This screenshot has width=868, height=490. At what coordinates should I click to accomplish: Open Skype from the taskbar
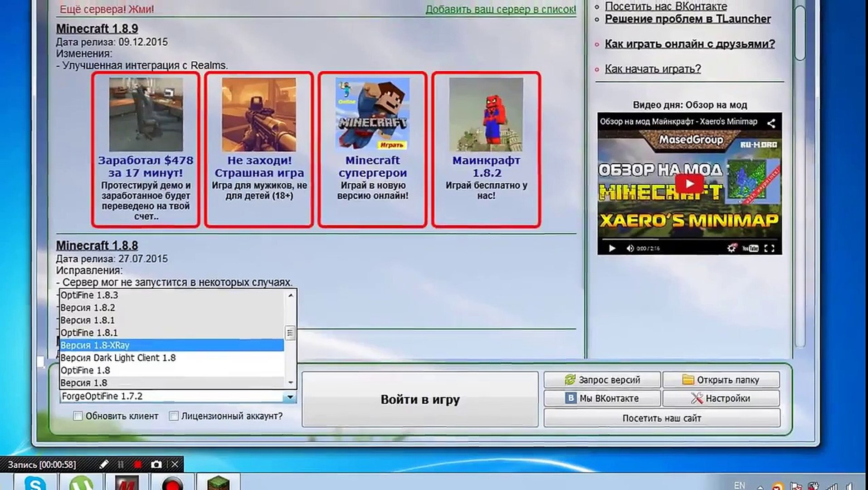(35, 482)
